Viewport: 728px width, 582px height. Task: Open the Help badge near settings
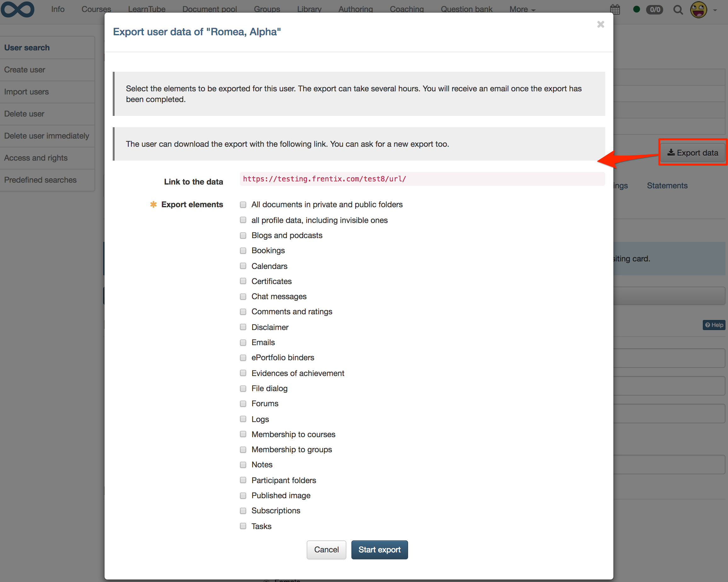[x=714, y=325]
